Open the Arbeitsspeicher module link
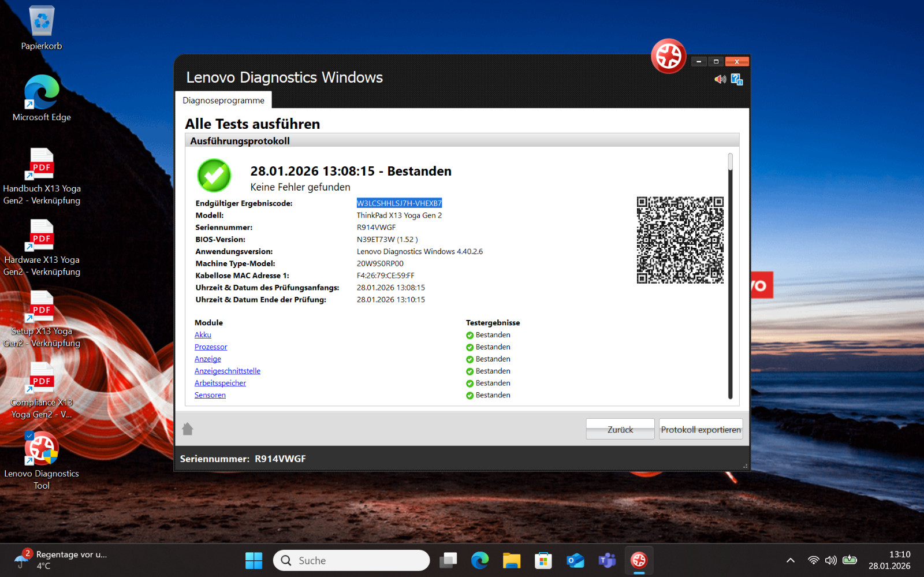 point(220,383)
